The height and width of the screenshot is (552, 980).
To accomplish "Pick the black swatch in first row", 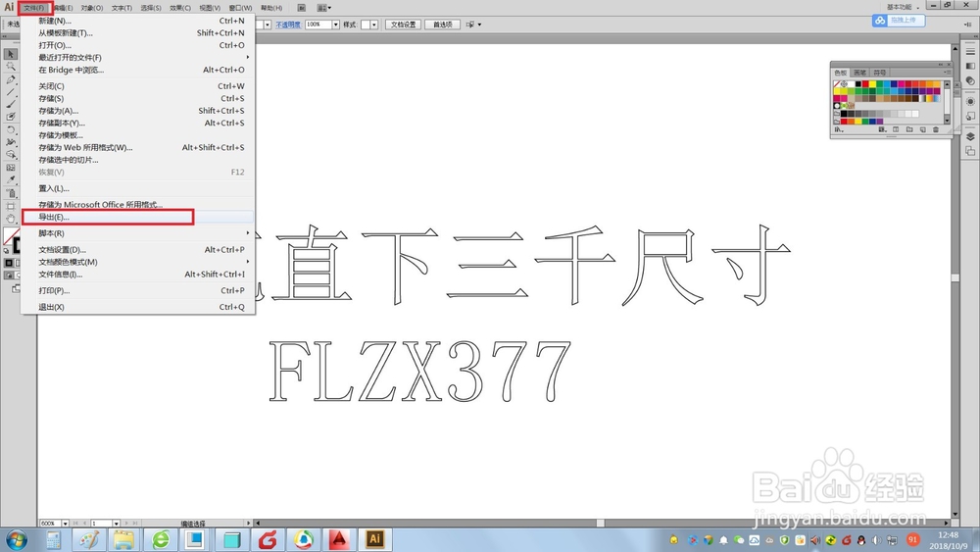I will point(858,83).
